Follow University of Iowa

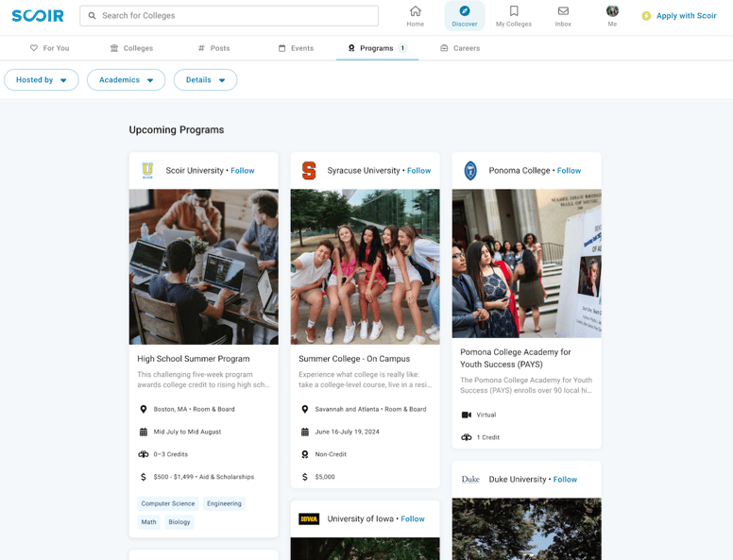coord(413,518)
